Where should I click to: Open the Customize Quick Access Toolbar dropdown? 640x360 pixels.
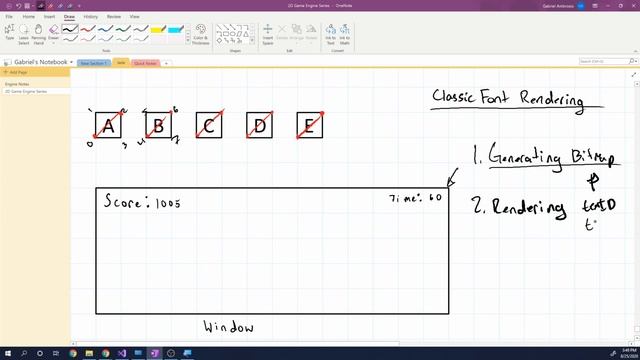click(79, 6)
